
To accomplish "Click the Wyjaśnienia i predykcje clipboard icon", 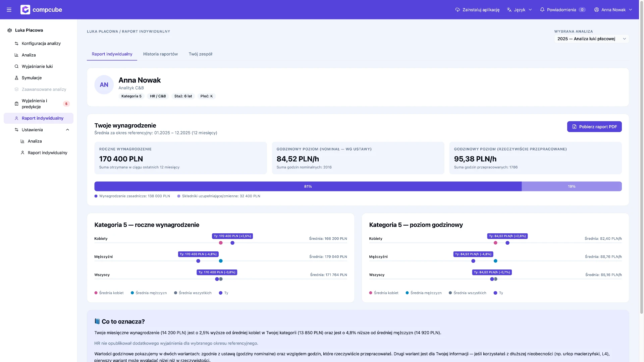I will coord(16,104).
